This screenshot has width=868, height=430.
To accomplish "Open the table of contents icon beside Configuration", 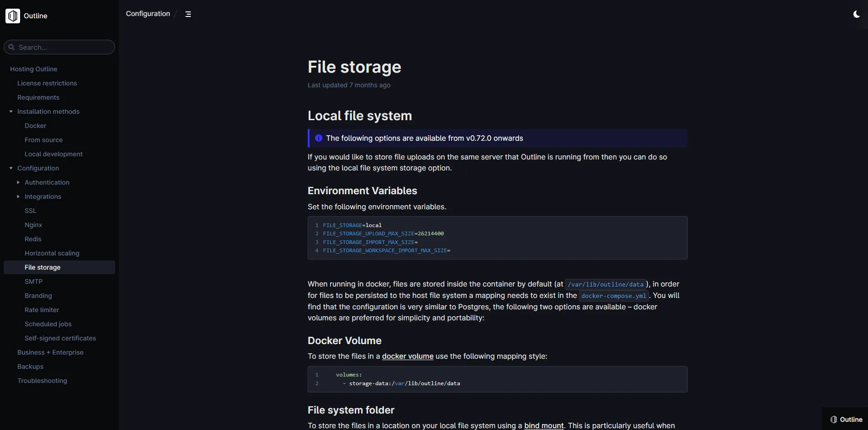I will [188, 14].
